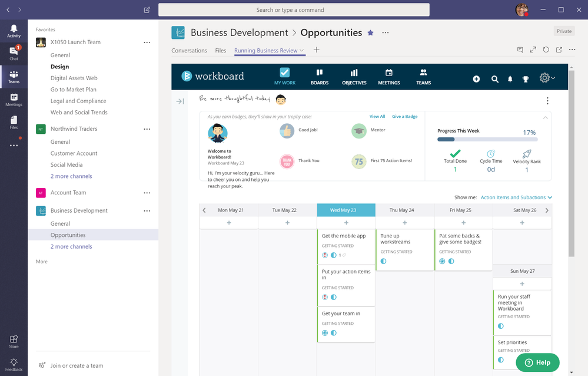This screenshot has width=588, height=376.
Task: Collapse the Workboard side panel arrow
Action: tap(180, 101)
